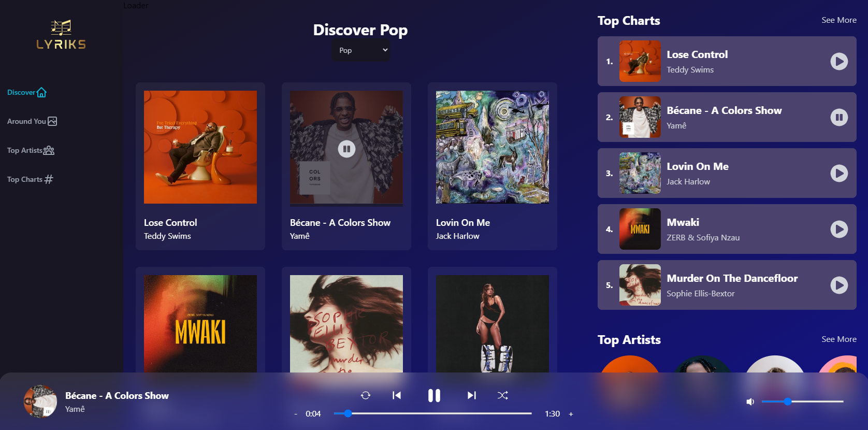Image resolution: width=868 pixels, height=430 pixels.
Task: Click the MWAKI album cover card
Action: pos(200,324)
